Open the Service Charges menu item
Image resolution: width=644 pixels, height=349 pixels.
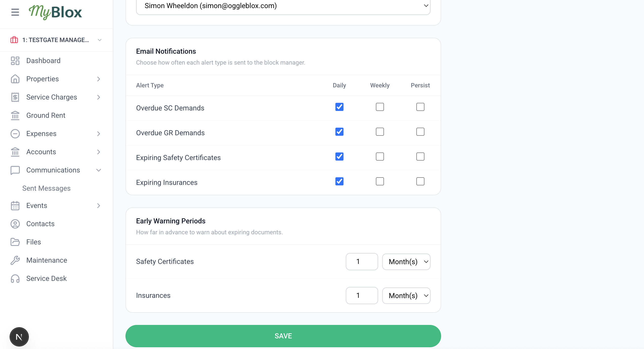pyautogui.click(x=51, y=97)
